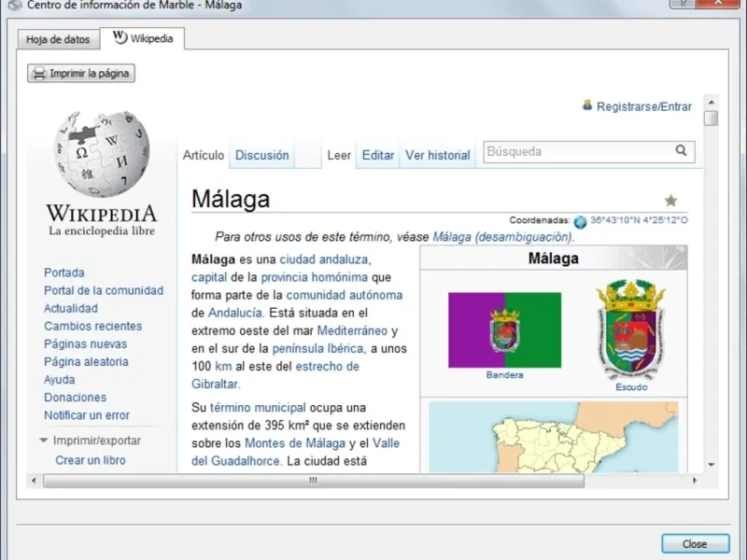Open the Ayuda link
The image size is (747, 560).
pyautogui.click(x=60, y=380)
